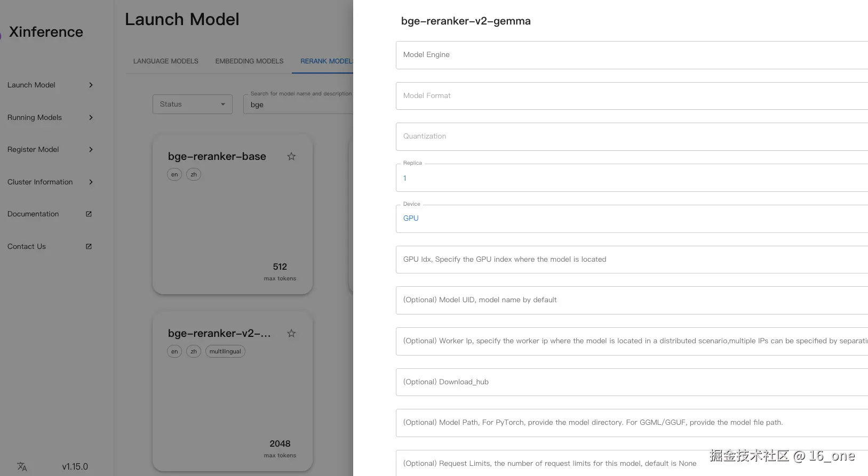Click the model search box containing bge
The image size is (868, 476).
[x=298, y=104]
